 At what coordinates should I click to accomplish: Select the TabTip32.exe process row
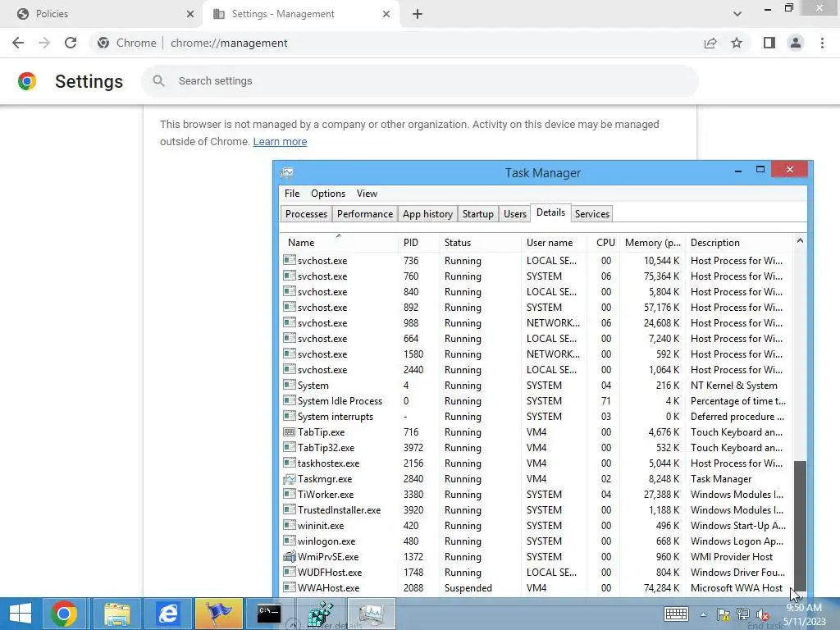pos(536,447)
